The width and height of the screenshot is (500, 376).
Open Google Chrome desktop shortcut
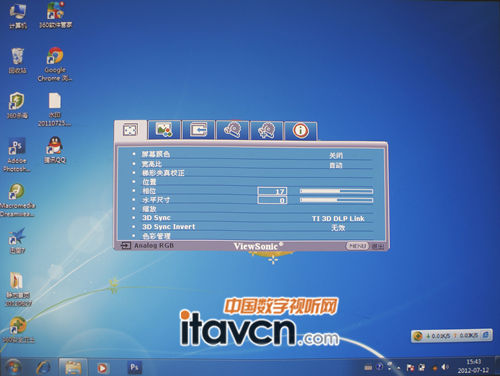point(55,65)
